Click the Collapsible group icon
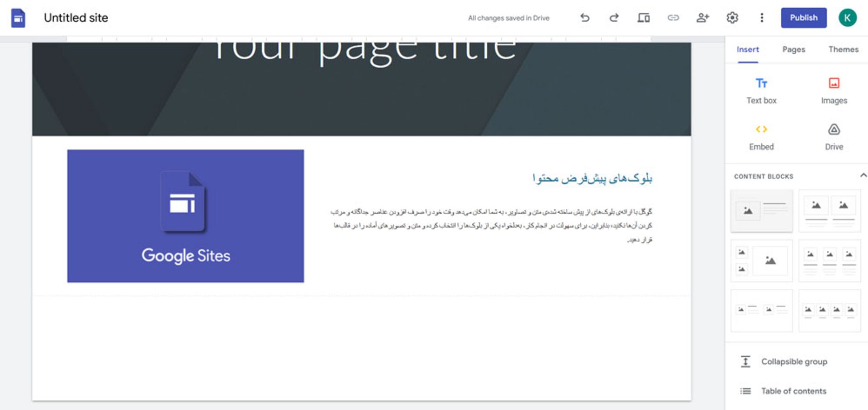The image size is (868, 410). pos(745,362)
